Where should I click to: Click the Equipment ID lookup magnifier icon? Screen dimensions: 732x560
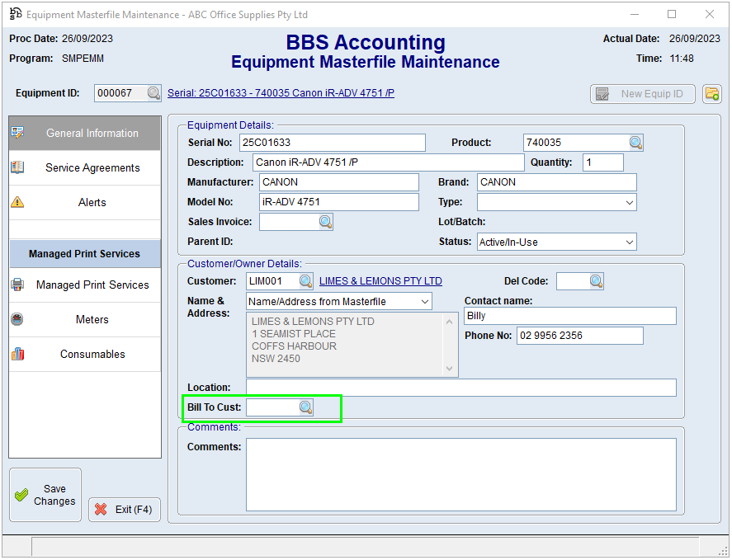(153, 94)
